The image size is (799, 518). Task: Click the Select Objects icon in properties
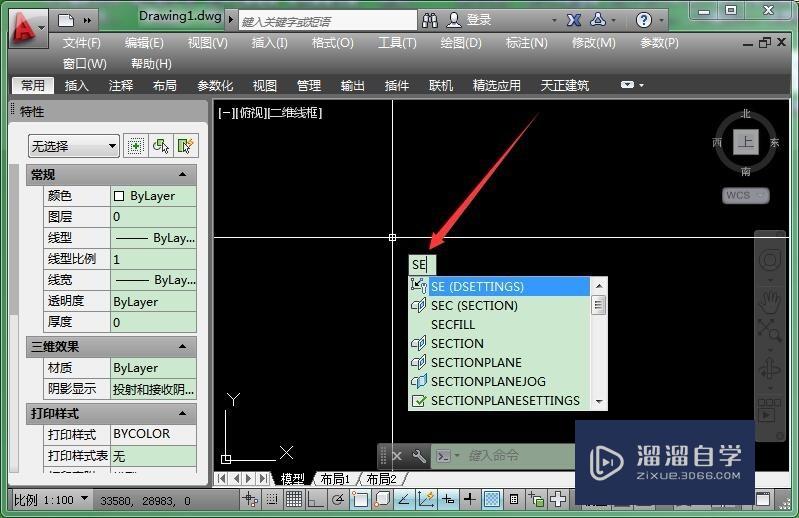[x=161, y=146]
